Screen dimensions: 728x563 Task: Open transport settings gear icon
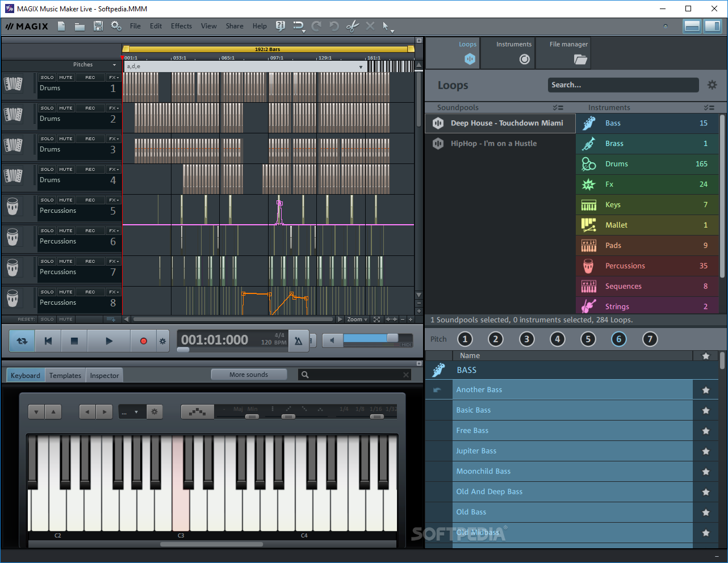(162, 341)
